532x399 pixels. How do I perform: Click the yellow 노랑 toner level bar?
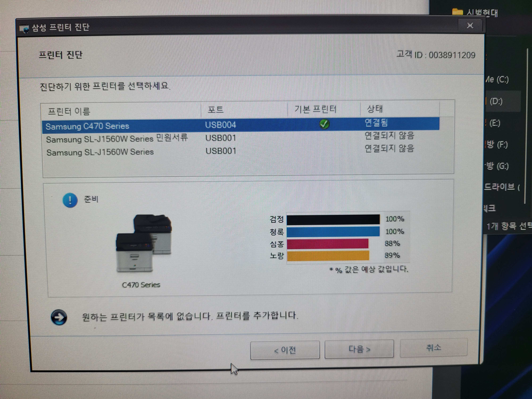click(x=328, y=255)
